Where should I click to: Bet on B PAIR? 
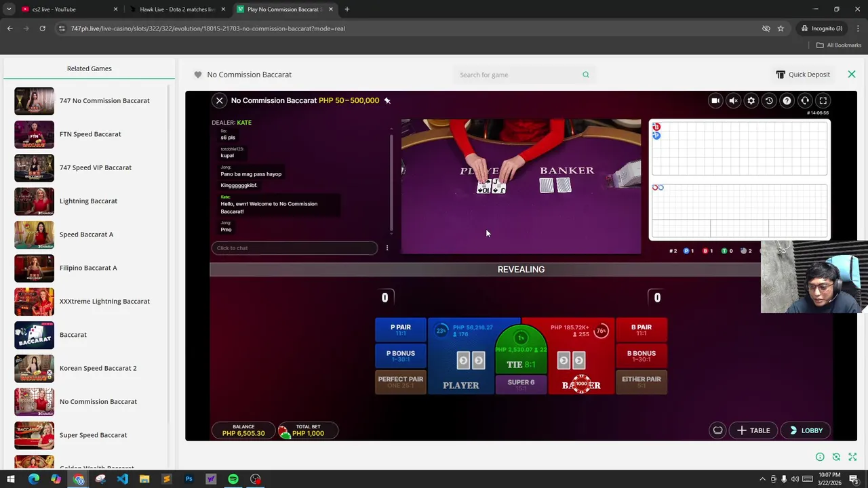pyautogui.click(x=641, y=329)
